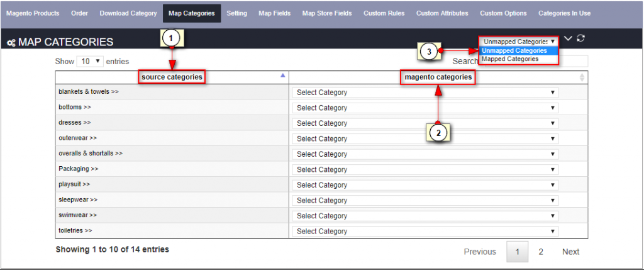644x270 pixels.
Task: Open the Download Category tab
Action: pyautogui.click(x=128, y=13)
